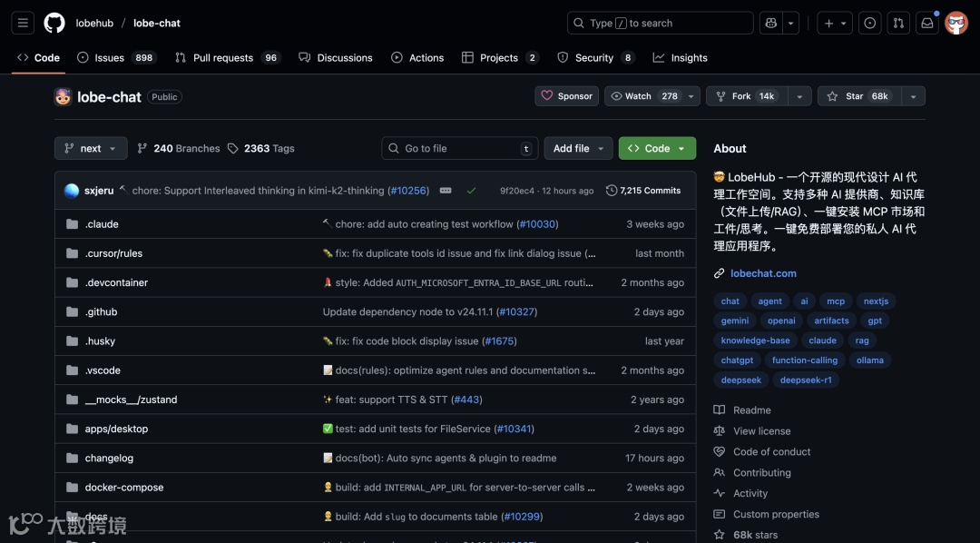The width and height of the screenshot is (980, 543).
Task: Open View license link
Action: pos(752,431)
